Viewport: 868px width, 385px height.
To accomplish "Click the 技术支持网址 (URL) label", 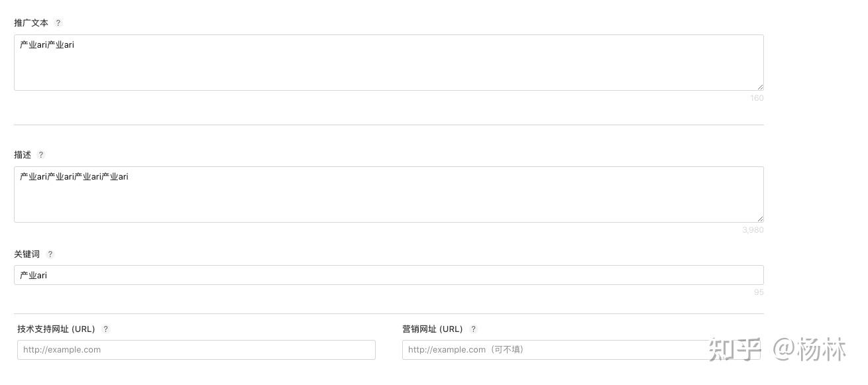I will click(56, 329).
